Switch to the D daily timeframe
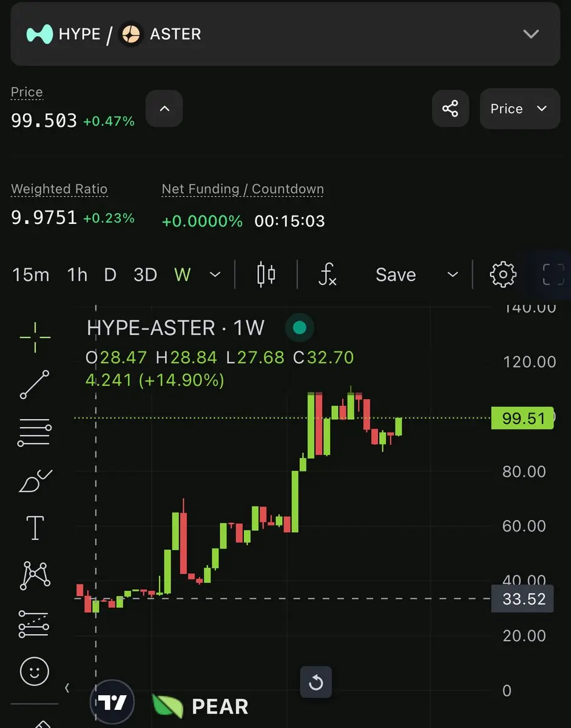This screenshot has width=571, height=728. tap(110, 275)
